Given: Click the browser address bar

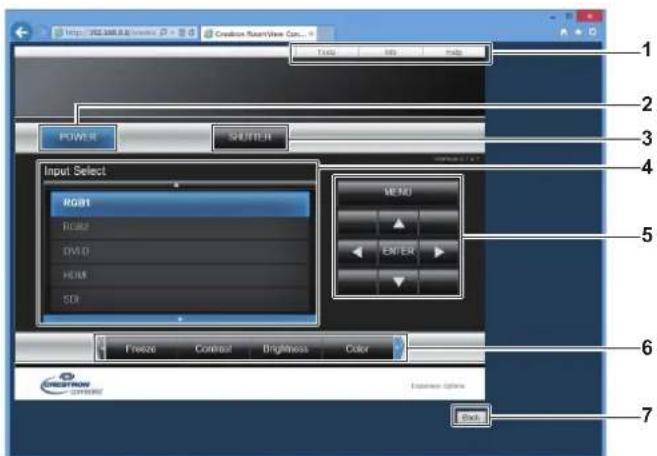Looking at the screenshot, I should [x=124, y=33].
